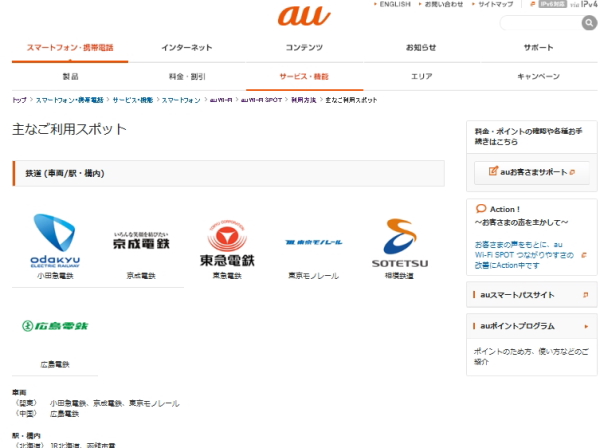Screen dimensions: 600x448
Task: Open the キャンペーン sub-menu item
Action: (x=538, y=76)
